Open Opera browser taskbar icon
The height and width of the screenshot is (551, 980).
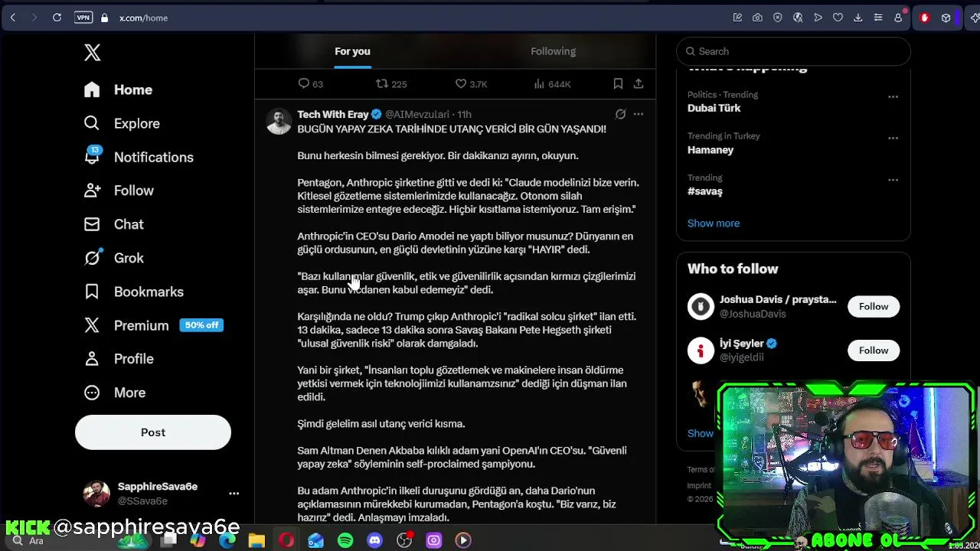286,540
